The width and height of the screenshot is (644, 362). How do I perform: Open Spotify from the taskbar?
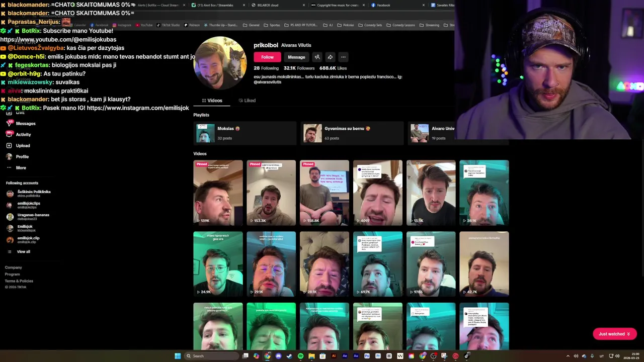(x=300, y=356)
